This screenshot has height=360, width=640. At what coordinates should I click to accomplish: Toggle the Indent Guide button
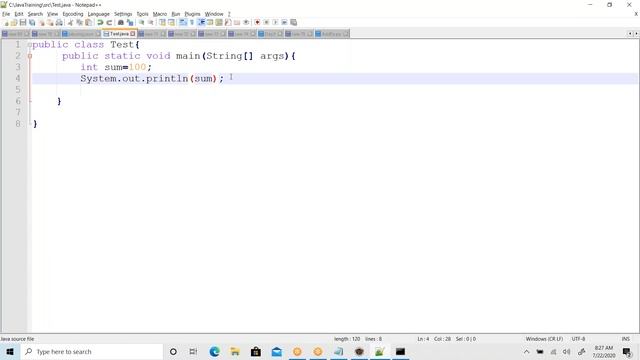click(201, 22)
